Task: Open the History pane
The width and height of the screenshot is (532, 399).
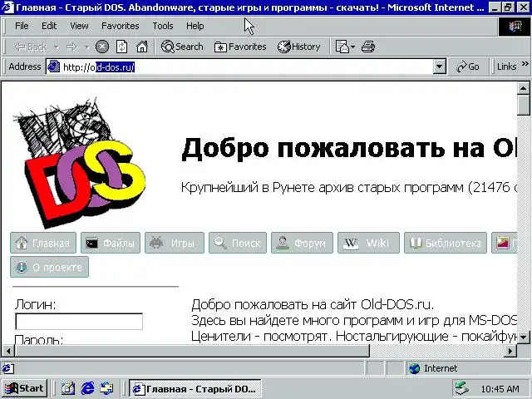Action: tap(299, 47)
